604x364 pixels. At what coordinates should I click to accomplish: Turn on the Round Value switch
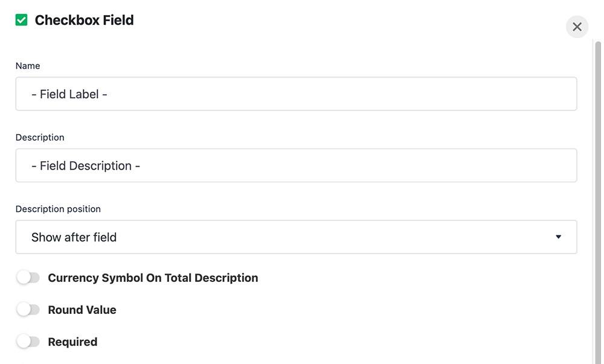[x=28, y=309]
